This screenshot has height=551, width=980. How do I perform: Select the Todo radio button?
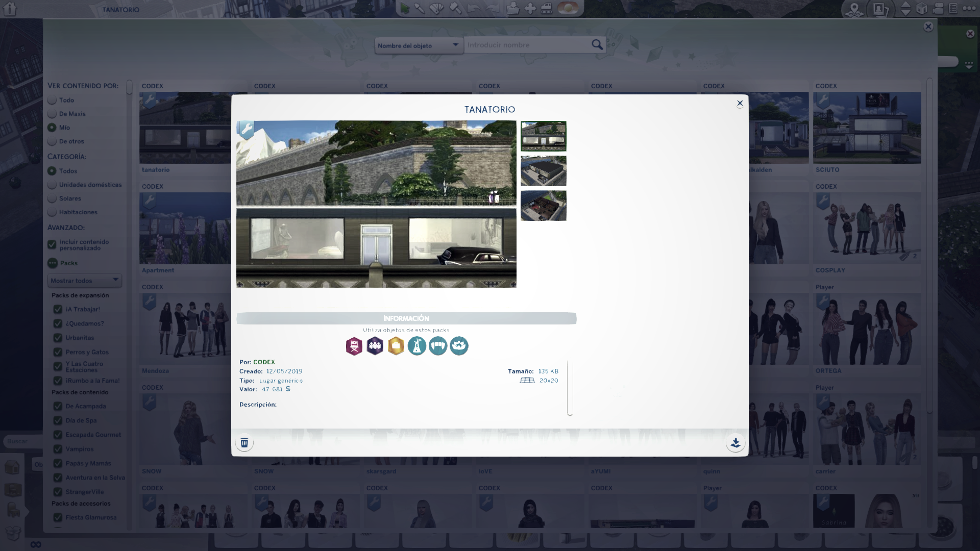(52, 100)
